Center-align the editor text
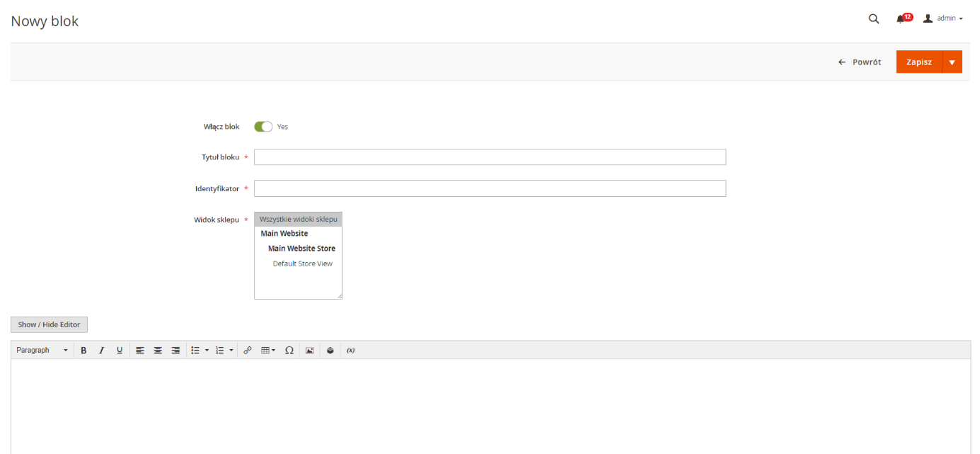The width and height of the screenshot is (980, 454). (x=158, y=350)
